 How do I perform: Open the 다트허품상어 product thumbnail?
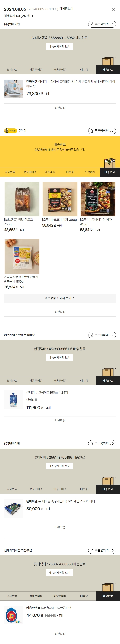(13, 615)
